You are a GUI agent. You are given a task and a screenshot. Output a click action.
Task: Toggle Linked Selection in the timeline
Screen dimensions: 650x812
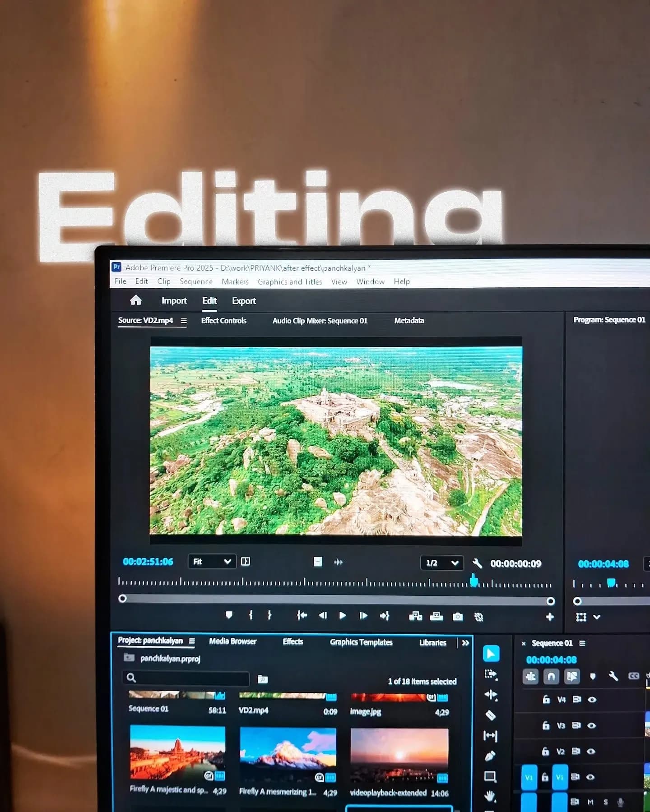572,676
